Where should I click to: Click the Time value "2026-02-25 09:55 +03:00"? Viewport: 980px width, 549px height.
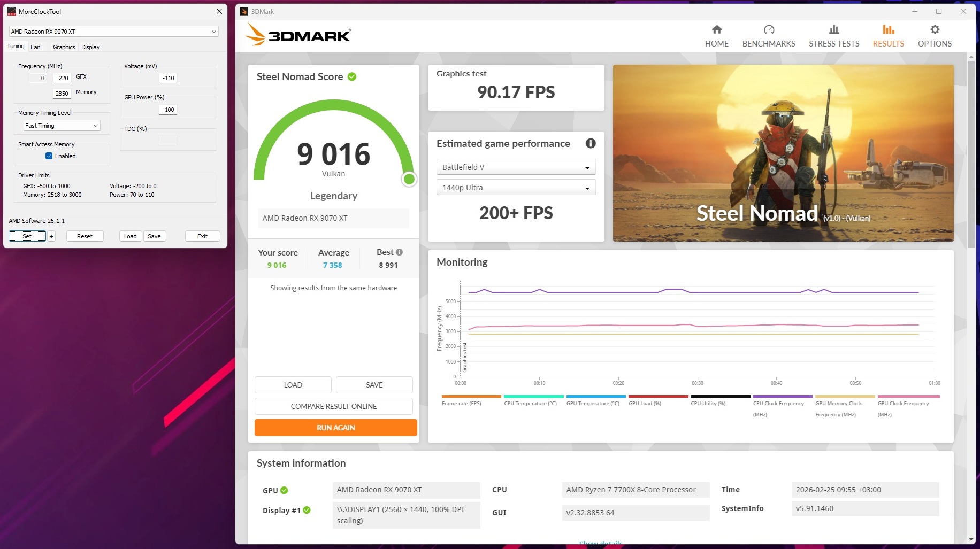865,490
